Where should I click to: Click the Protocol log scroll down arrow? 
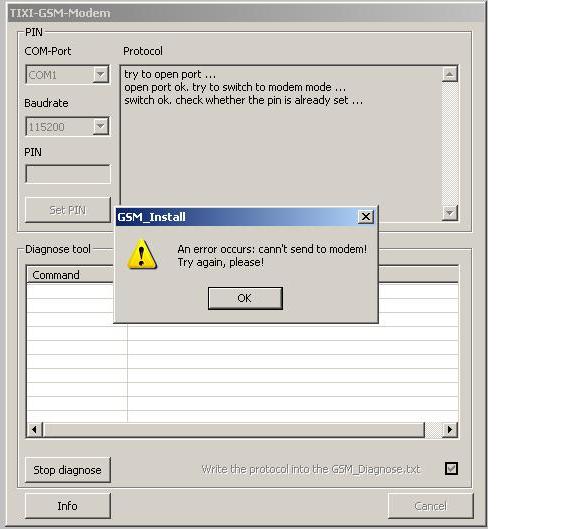pos(450,213)
